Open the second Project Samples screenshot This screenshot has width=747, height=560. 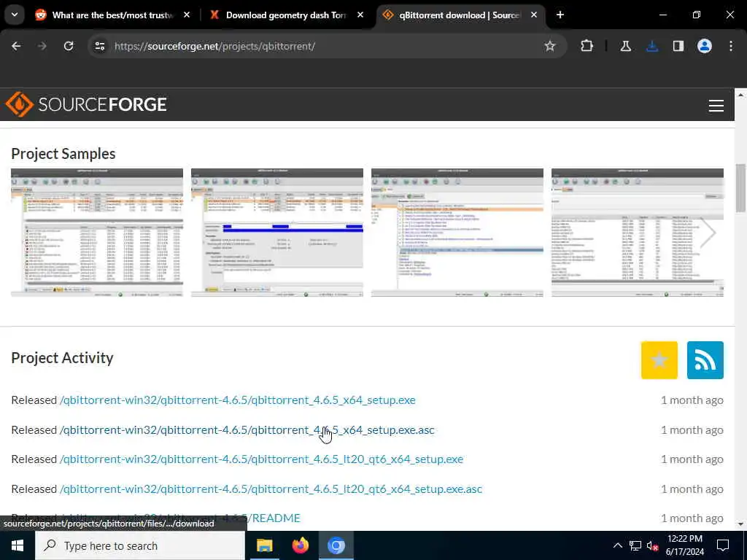tap(276, 233)
